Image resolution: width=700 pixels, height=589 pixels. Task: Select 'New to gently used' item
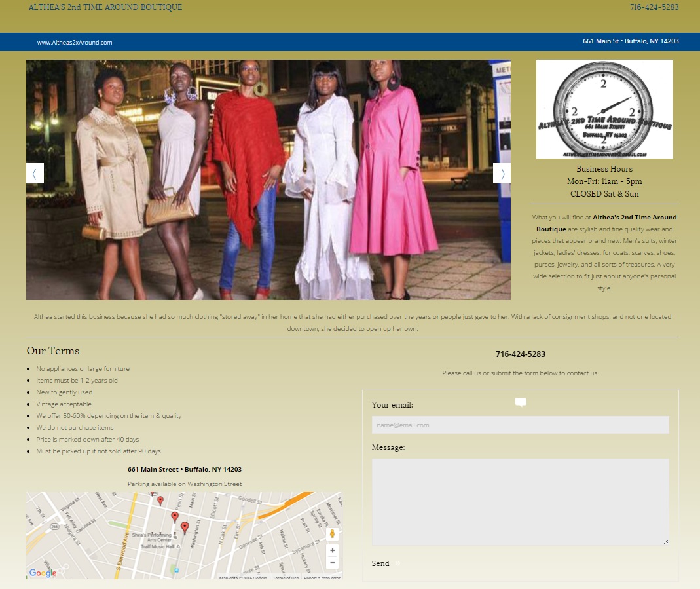pyautogui.click(x=64, y=392)
